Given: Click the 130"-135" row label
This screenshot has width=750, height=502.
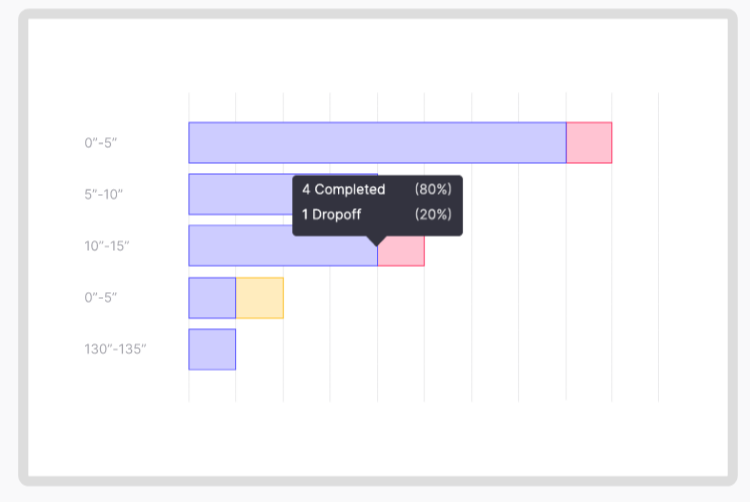Looking at the screenshot, I should click(x=116, y=349).
